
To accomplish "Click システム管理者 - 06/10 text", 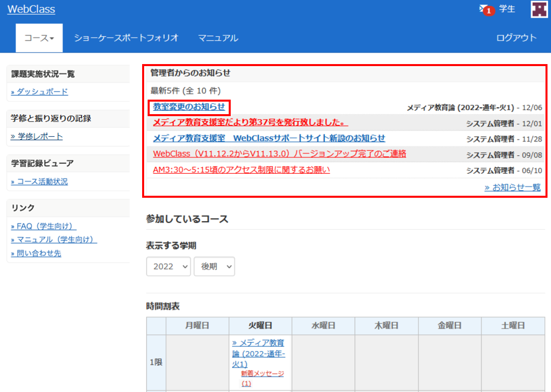I will coord(504,171).
